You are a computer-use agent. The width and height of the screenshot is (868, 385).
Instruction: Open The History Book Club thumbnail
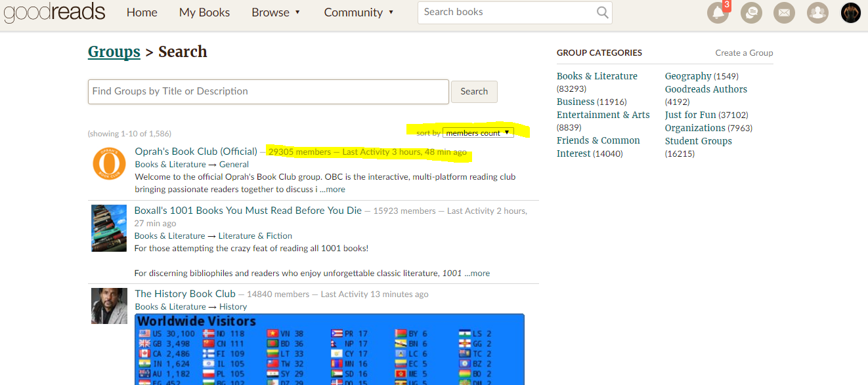tap(109, 306)
